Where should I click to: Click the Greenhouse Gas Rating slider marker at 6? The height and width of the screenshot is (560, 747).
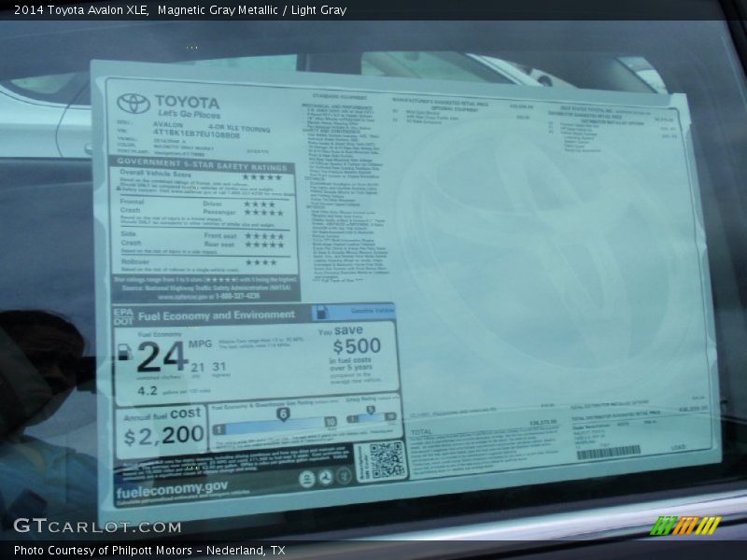coord(282,414)
